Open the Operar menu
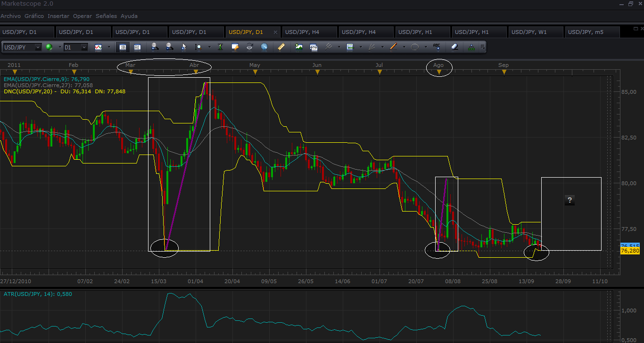Image resolution: width=644 pixels, height=343 pixels. 83,16
